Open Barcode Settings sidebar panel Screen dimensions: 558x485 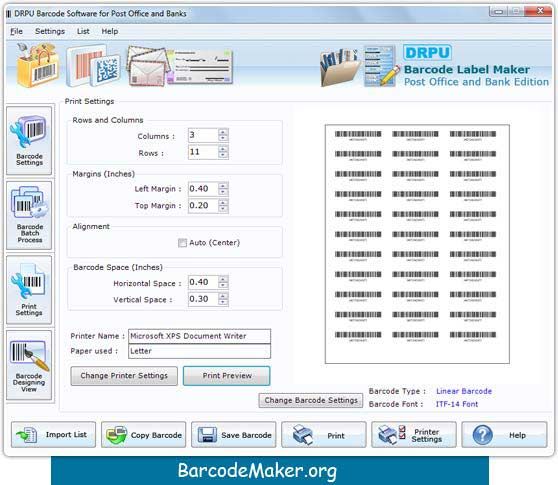(29, 141)
